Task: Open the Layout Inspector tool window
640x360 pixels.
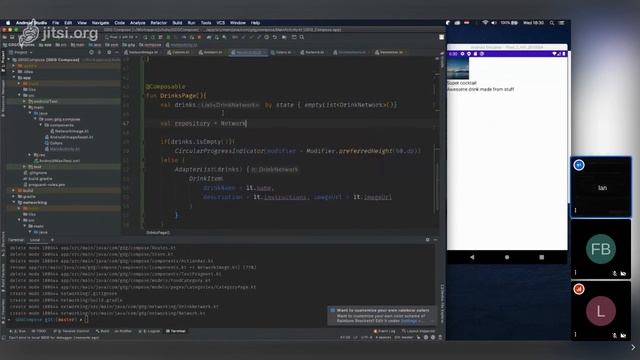Action: point(418,331)
